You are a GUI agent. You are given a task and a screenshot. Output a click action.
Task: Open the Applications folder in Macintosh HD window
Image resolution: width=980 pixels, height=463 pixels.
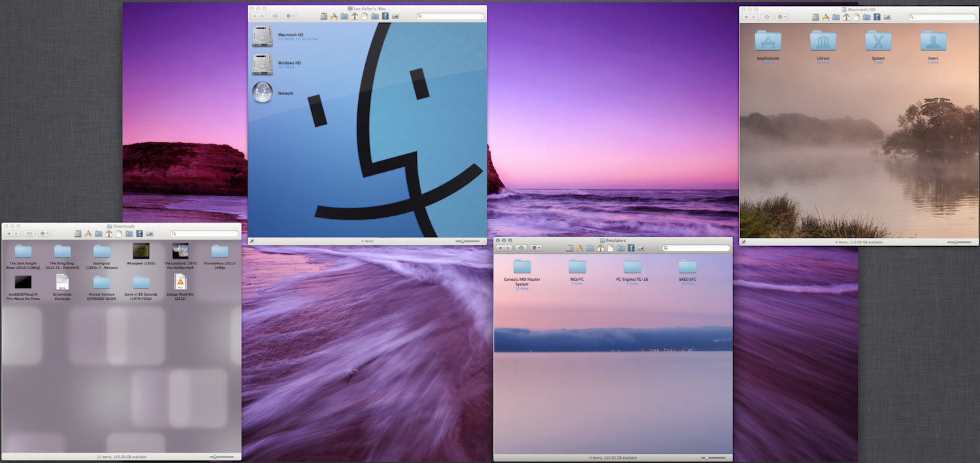pos(768,41)
